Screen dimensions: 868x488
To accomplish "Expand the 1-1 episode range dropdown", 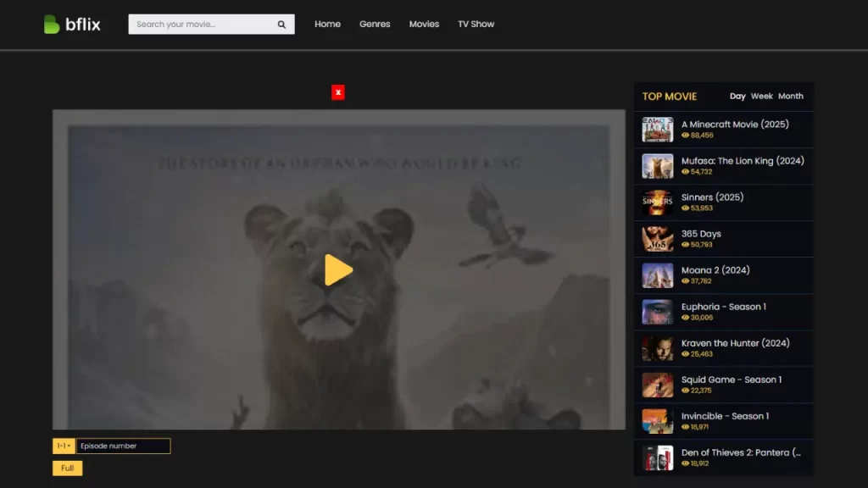I will click(x=64, y=446).
